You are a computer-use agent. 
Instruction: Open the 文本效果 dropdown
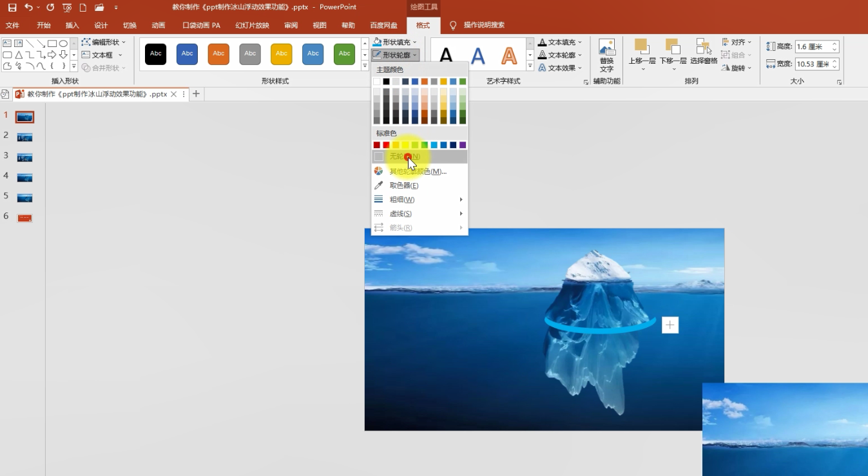point(560,68)
